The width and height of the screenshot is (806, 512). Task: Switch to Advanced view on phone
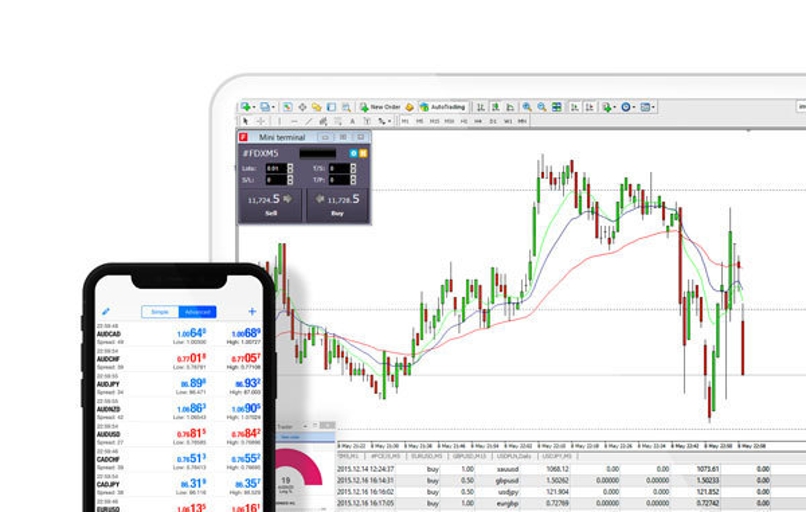(197, 312)
